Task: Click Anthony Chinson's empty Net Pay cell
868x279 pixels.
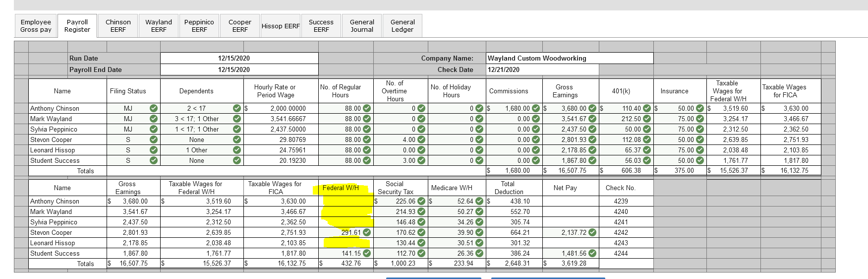Action: (571, 201)
